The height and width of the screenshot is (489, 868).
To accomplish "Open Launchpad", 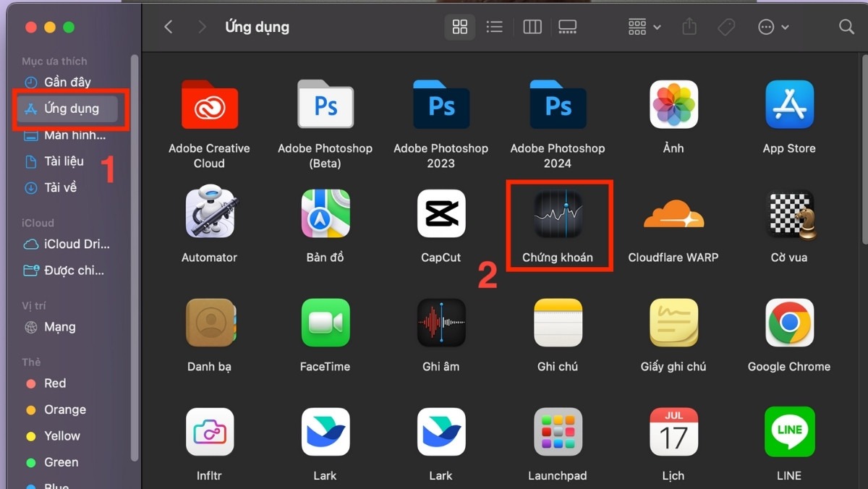I will [x=558, y=432].
